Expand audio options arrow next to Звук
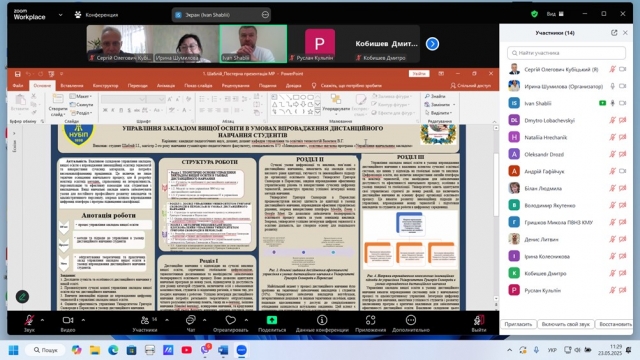This screenshot has height=360, width=640. [42, 320]
